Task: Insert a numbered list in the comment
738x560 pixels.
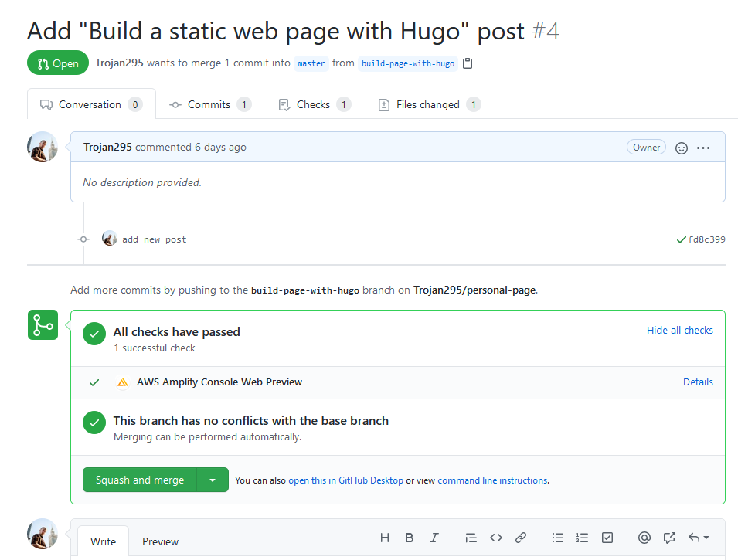Action: 582,538
